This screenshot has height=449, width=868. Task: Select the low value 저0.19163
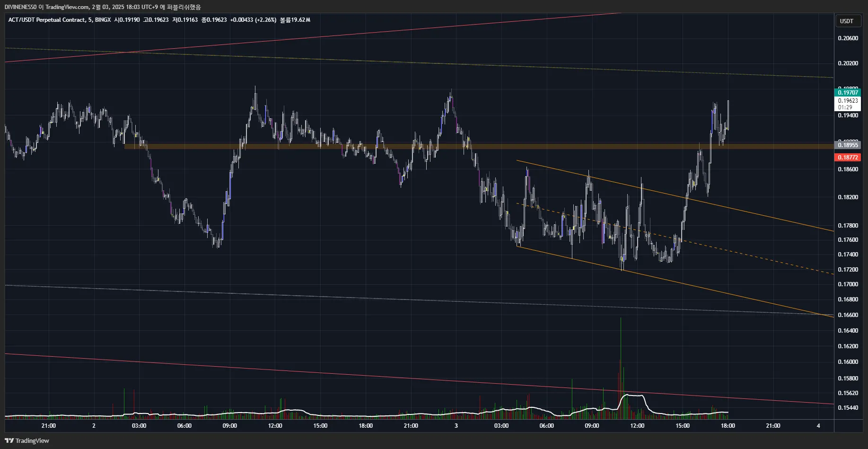pyautogui.click(x=185, y=20)
